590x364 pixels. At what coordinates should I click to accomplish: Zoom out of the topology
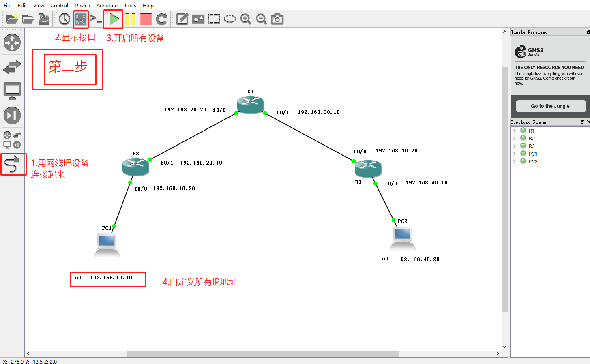[x=262, y=19]
